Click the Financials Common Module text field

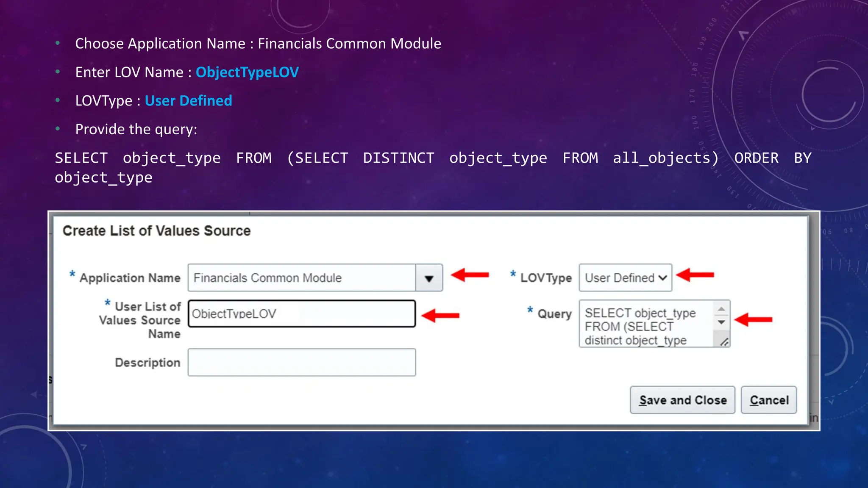pos(301,278)
